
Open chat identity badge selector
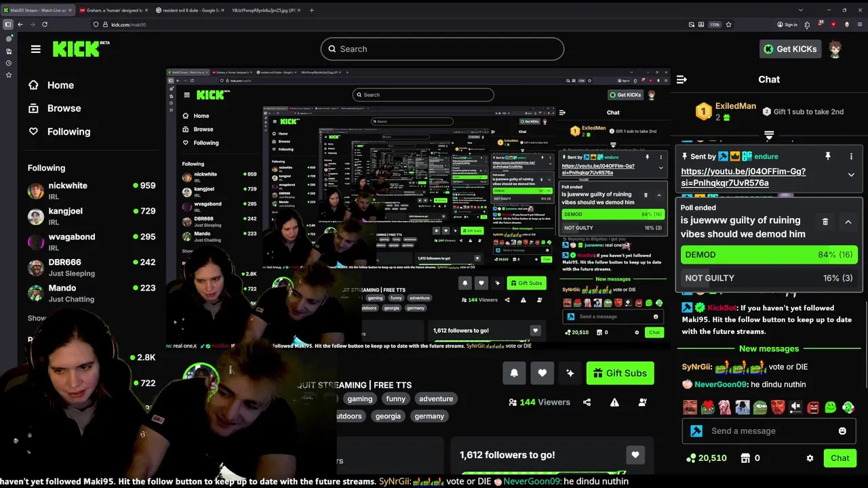[696, 431]
